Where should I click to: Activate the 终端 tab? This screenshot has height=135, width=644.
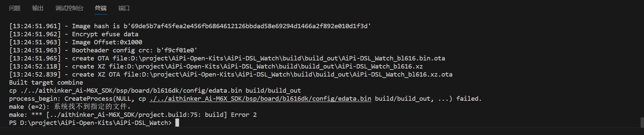(x=101, y=8)
